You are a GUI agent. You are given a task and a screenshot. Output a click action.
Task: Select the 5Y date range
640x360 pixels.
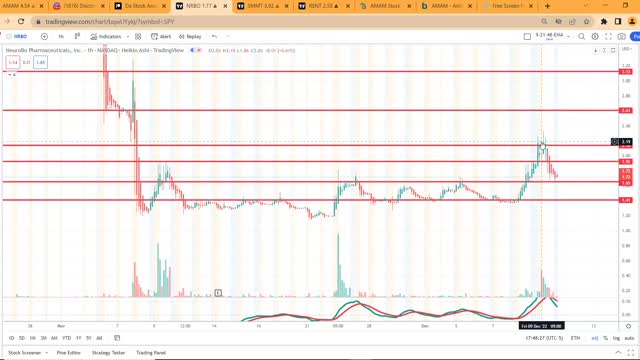(89, 338)
